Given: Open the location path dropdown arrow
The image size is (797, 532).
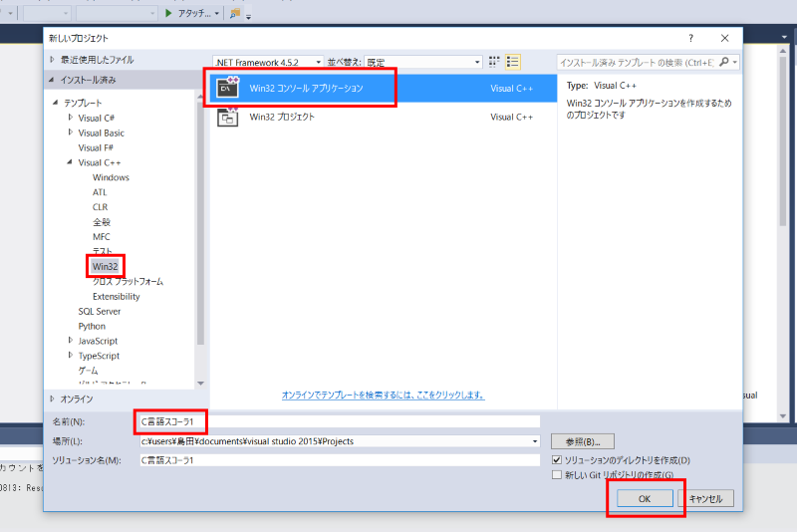Looking at the screenshot, I should pos(535,441).
